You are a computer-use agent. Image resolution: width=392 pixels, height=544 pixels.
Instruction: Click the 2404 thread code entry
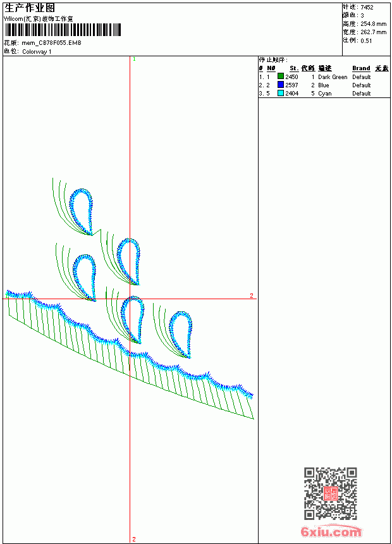click(x=291, y=94)
